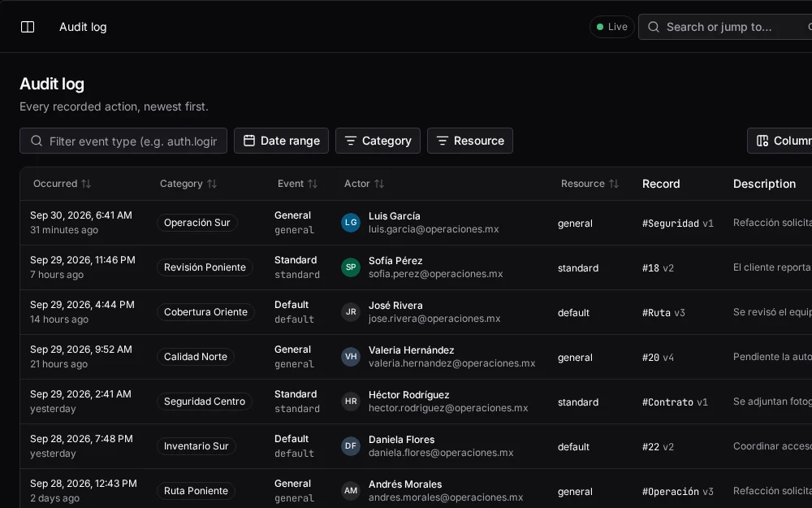This screenshot has height=508, width=812.
Task: Open the Category filter dropdown
Action: point(378,141)
